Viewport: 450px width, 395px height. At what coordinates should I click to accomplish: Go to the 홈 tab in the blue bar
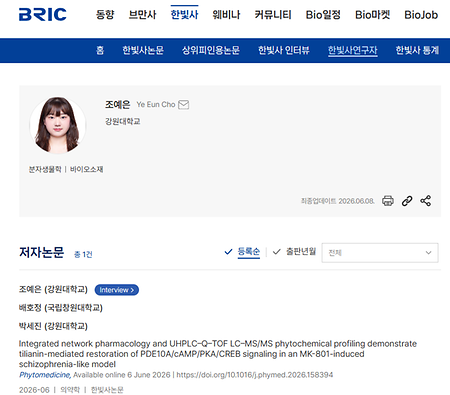tap(100, 50)
